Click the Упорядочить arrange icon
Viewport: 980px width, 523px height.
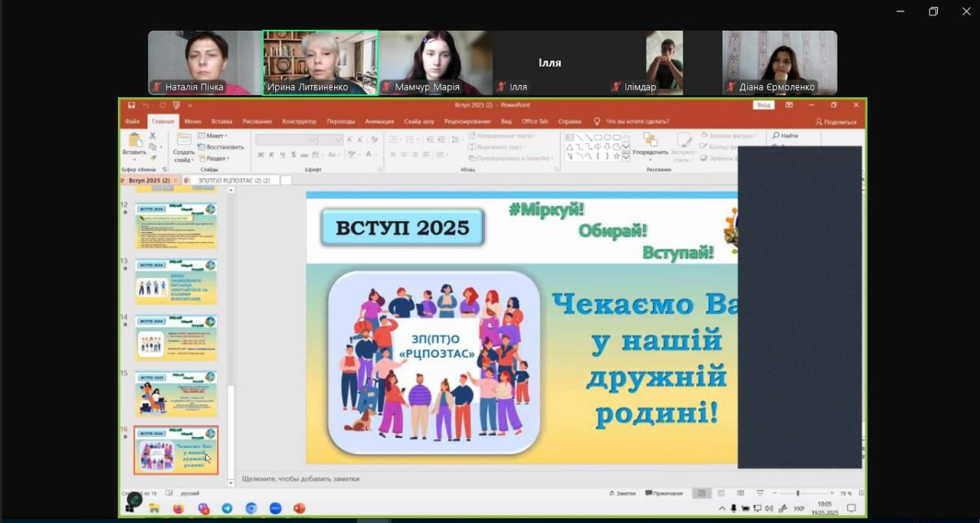(x=650, y=140)
